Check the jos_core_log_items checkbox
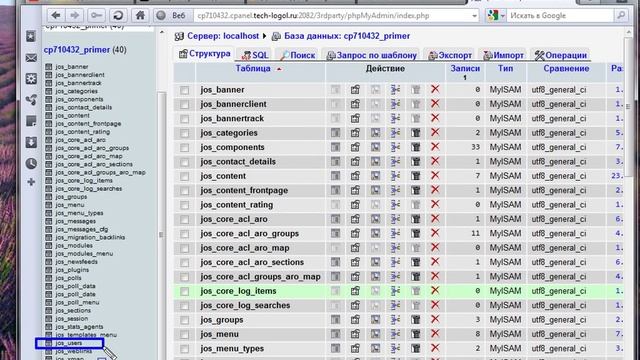Viewport: 640px width, 360px height. [184, 291]
